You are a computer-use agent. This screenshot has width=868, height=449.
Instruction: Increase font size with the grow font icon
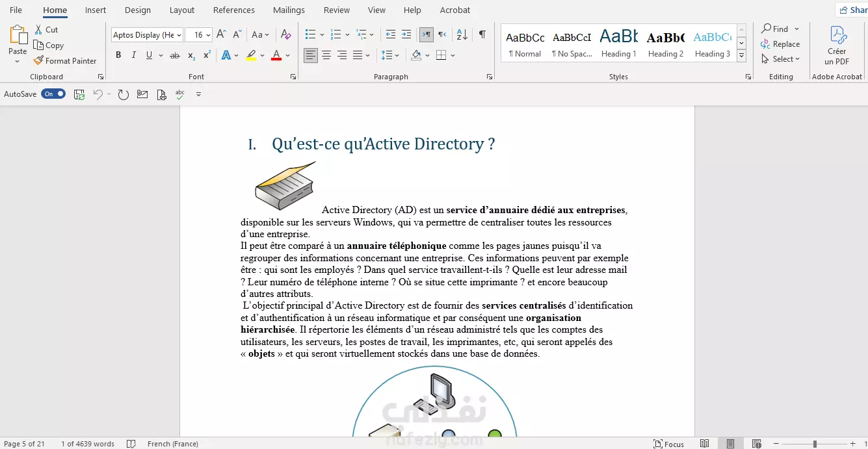[x=221, y=34]
